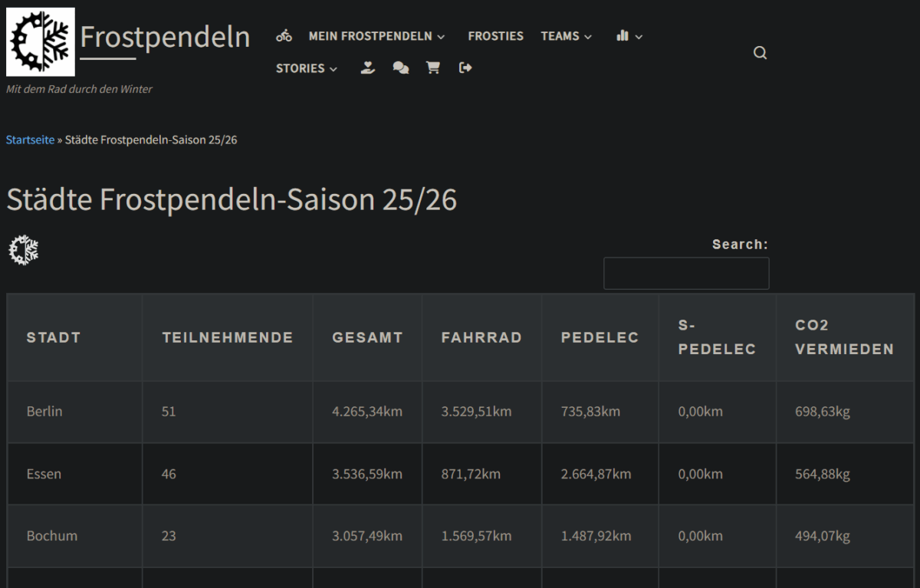The width and height of the screenshot is (920, 588).
Task: Sort by the TEILNEHMENDE column header
Action: 227,337
